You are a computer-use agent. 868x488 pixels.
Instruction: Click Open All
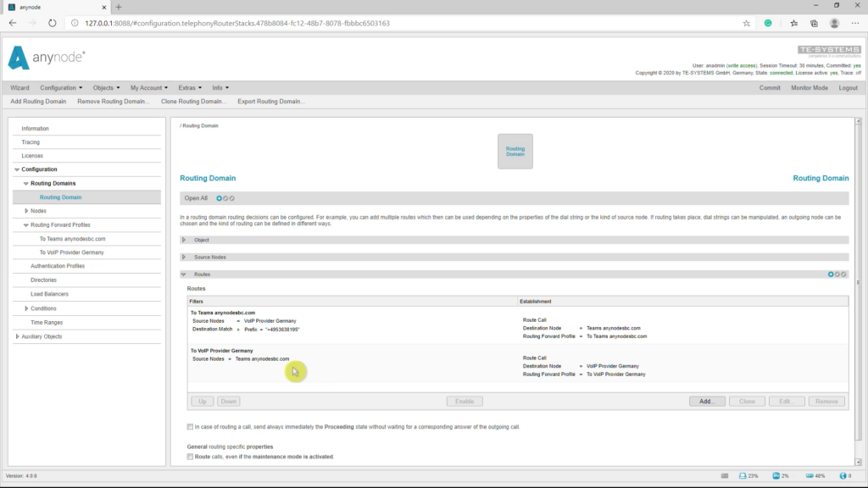[196, 198]
